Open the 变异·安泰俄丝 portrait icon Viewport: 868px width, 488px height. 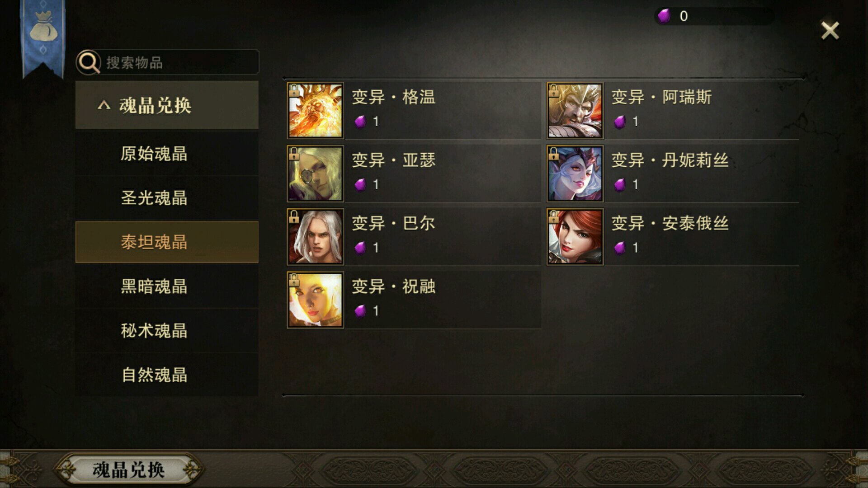(575, 237)
